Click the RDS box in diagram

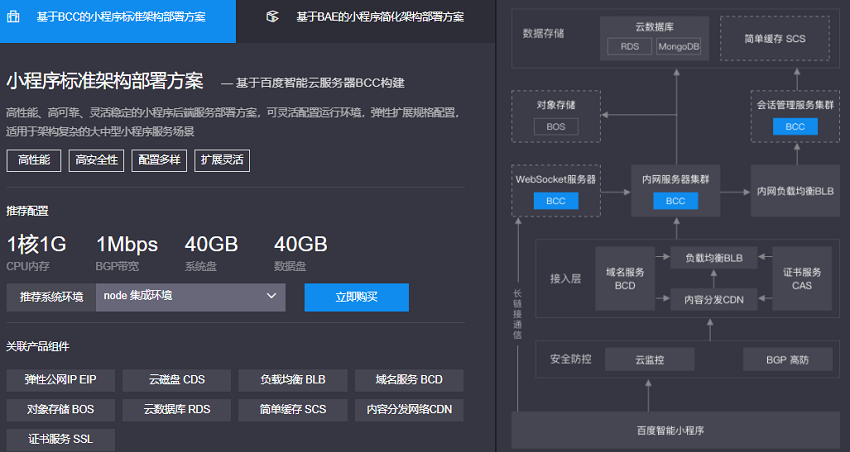point(629,47)
